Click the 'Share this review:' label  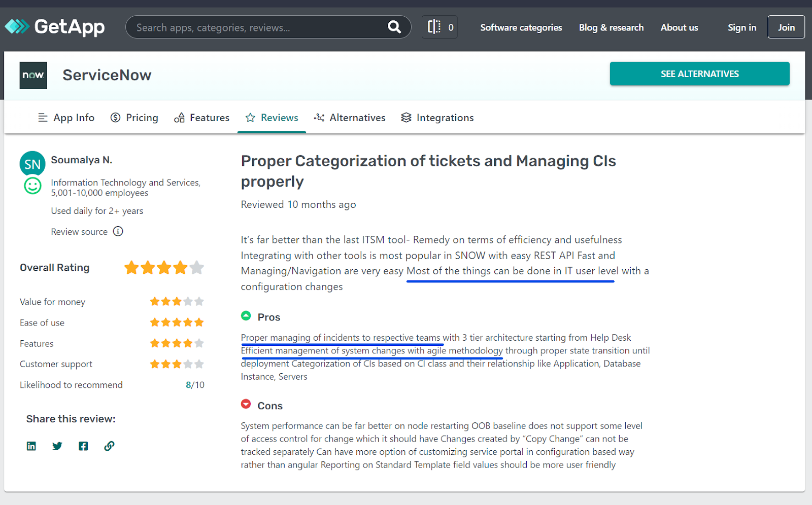point(71,419)
